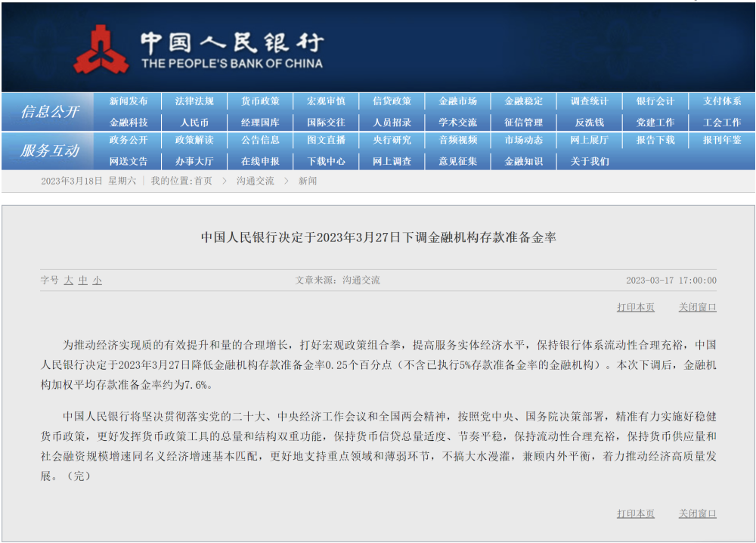Click the 首页 breadcrumb link

203,181
